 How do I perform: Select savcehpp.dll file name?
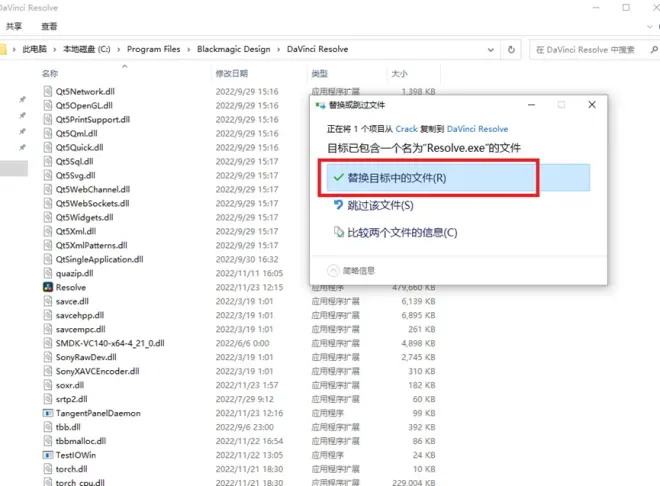point(80,315)
